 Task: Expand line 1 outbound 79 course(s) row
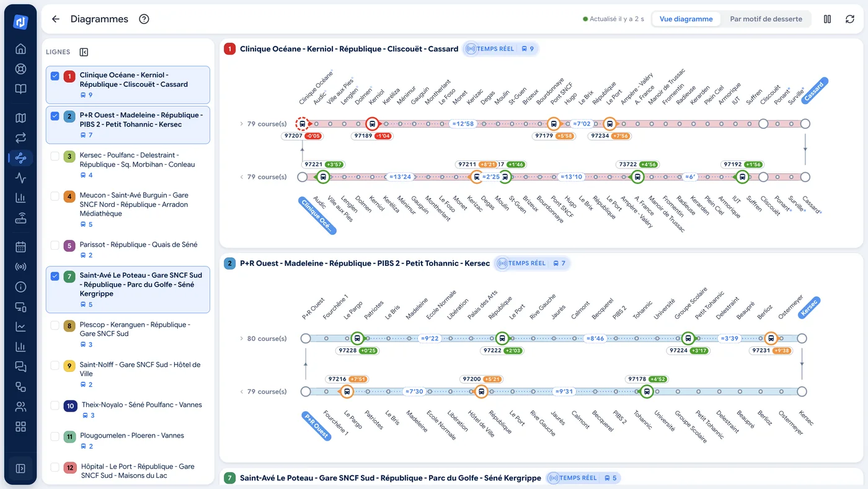[x=263, y=124]
